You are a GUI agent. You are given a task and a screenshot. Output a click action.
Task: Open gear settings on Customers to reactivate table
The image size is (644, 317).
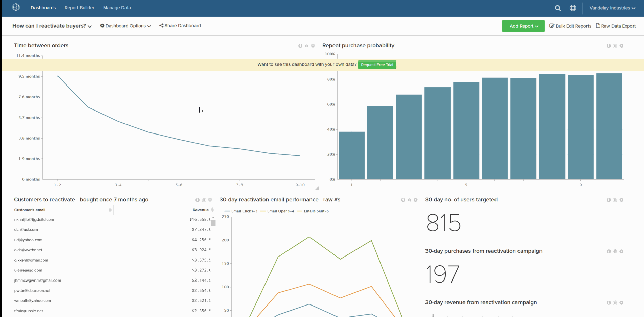[210, 200]
